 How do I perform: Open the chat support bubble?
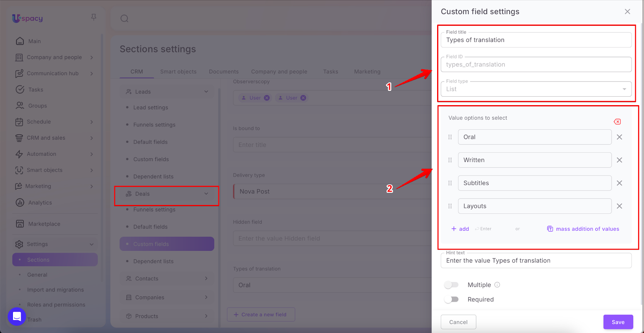pyautogui.click(x=17, y=316)
